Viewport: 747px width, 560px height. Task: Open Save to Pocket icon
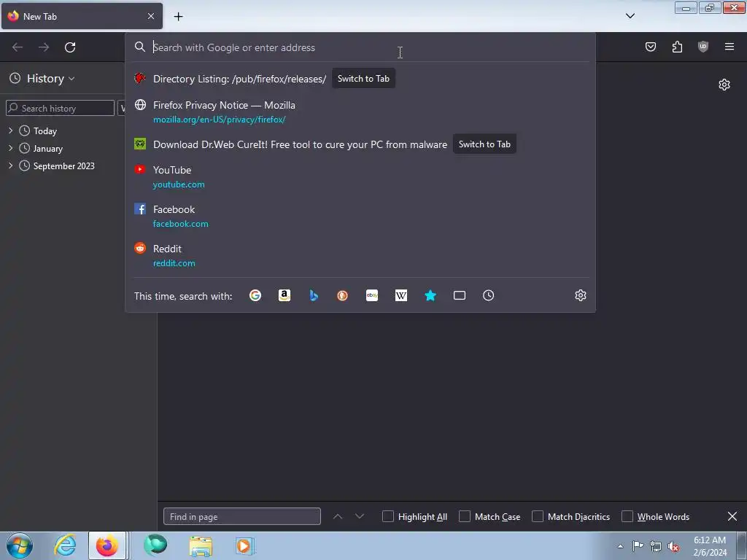650,47
